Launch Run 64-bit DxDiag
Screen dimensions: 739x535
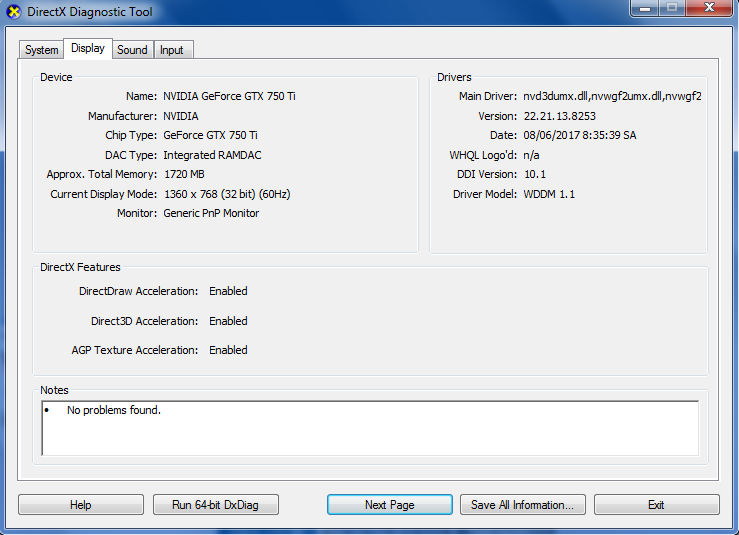215,505
